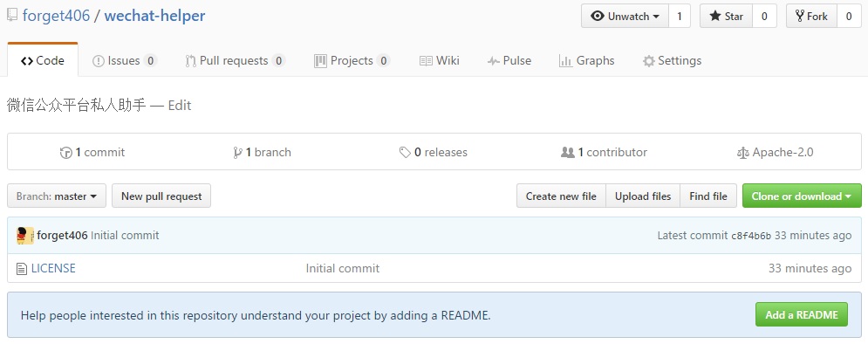
Task: Open the forget406 owner profile link
Action: coord(56,16)
